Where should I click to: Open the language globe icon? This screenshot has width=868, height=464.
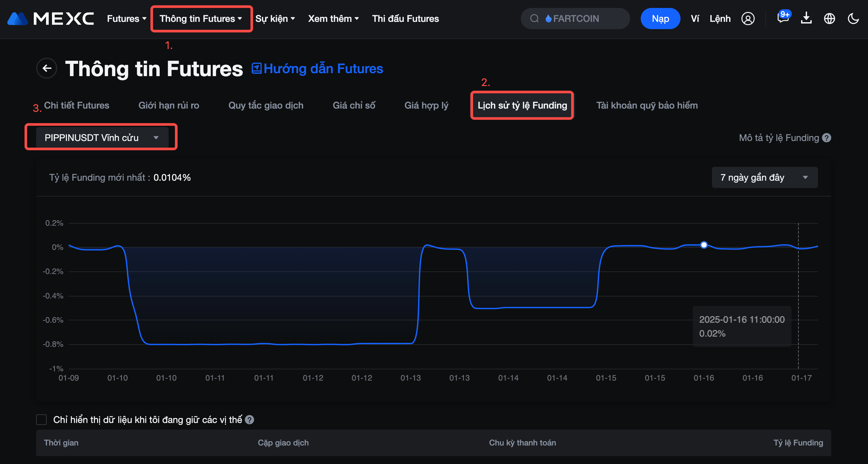(x=829, y=19)
